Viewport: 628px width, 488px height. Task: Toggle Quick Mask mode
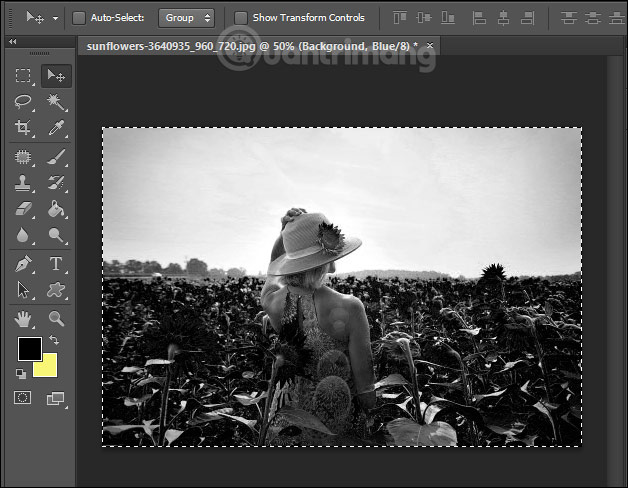point(22,398)
